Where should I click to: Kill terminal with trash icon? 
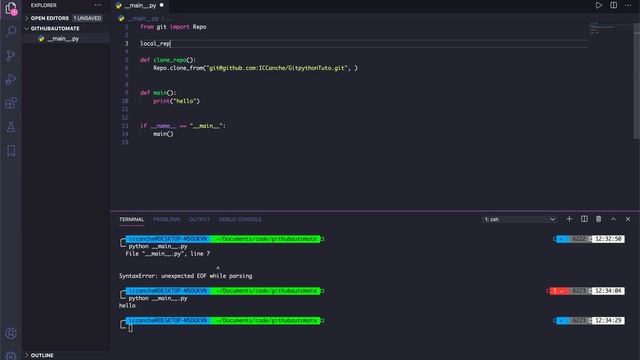coord(598,219)
